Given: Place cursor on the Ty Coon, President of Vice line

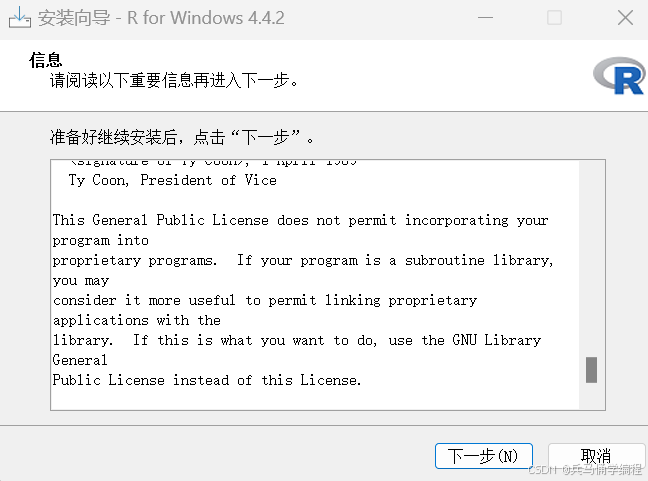Looking at the screenshot, I should pos(172,180).
